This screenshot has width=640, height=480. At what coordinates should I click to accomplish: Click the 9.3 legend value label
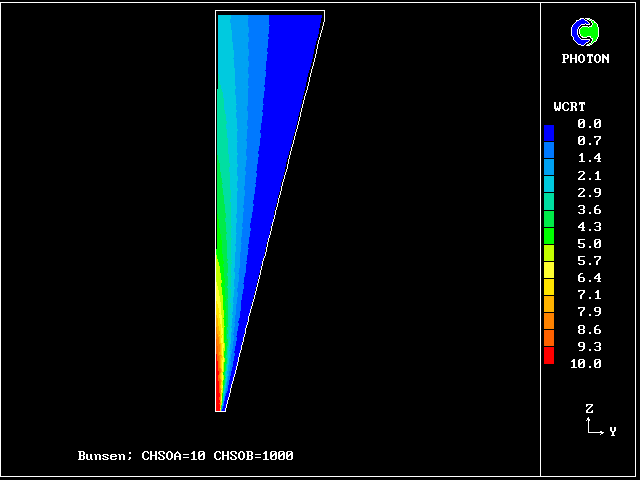589,346
